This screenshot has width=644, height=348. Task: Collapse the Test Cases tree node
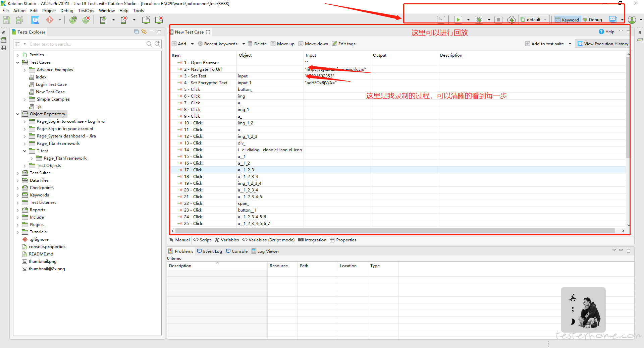tap(18, 62)
